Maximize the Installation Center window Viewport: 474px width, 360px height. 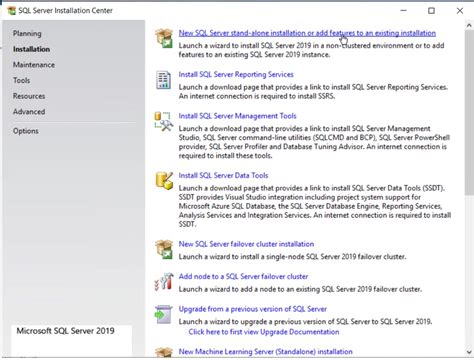point(431,11)
